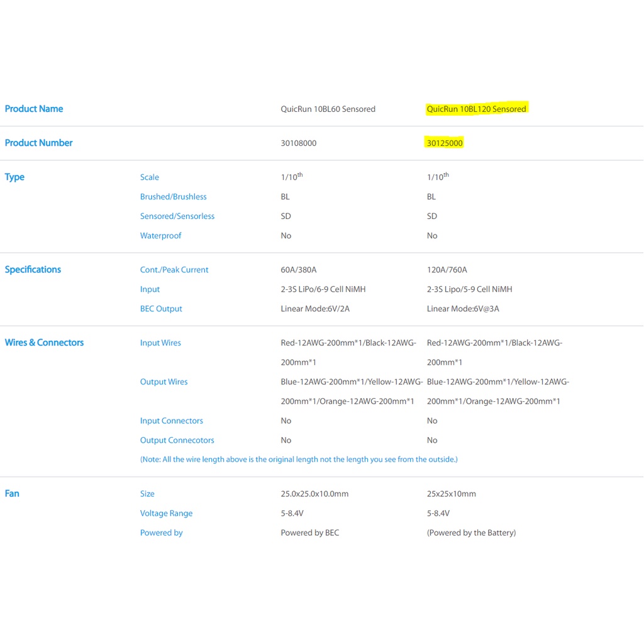Click the highlighted QuicRun 10BL120 Sensored name
The height and width of the screenshot is (644, 644).
click(x=476, y=109)
